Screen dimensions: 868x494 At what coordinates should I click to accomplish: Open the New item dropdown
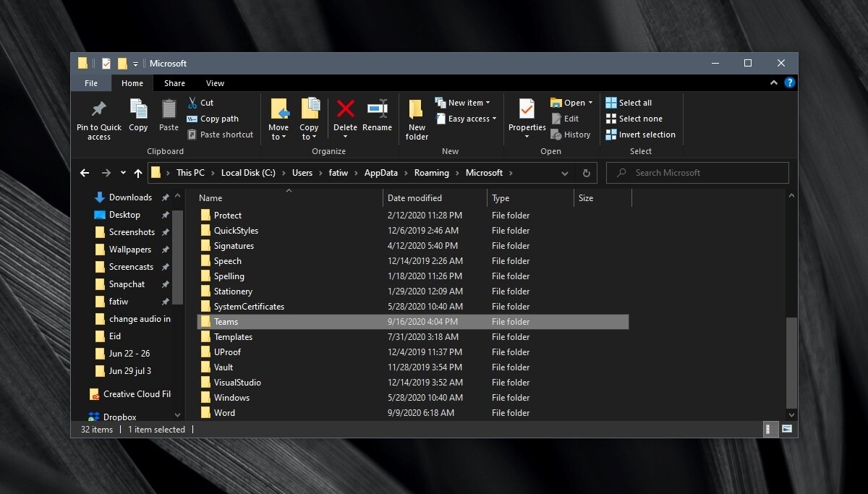pyautogui.click(x=464, y=103)
